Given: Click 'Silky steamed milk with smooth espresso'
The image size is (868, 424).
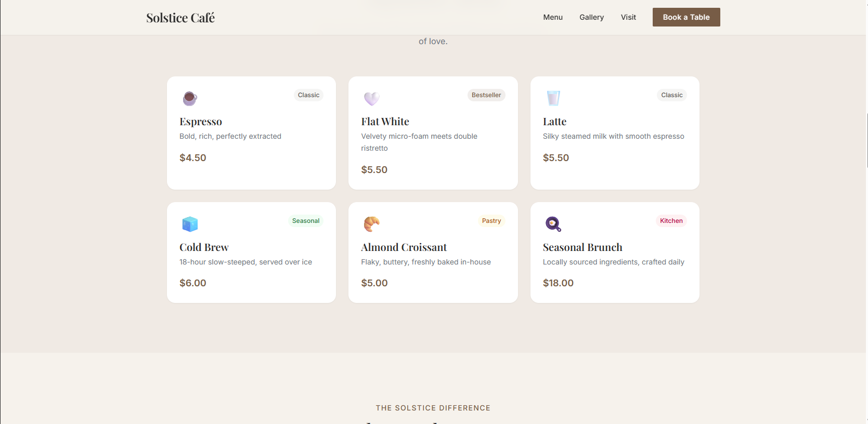Looking at the screenshot, I should (x=613, y=136).
